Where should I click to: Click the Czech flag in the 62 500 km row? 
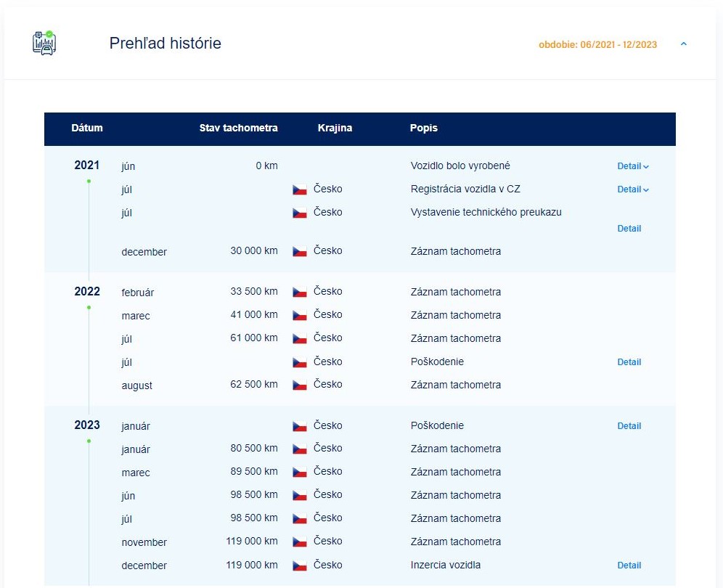(300, 385)
